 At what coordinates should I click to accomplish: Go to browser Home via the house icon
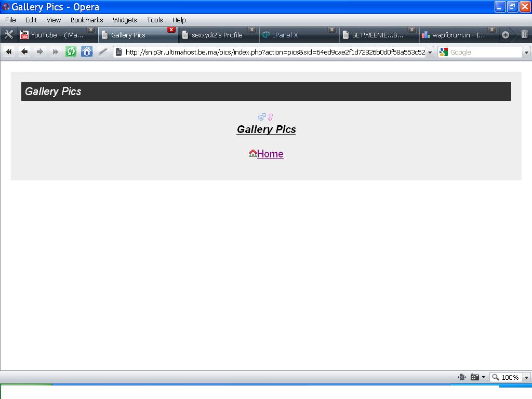tap(87, 51)
